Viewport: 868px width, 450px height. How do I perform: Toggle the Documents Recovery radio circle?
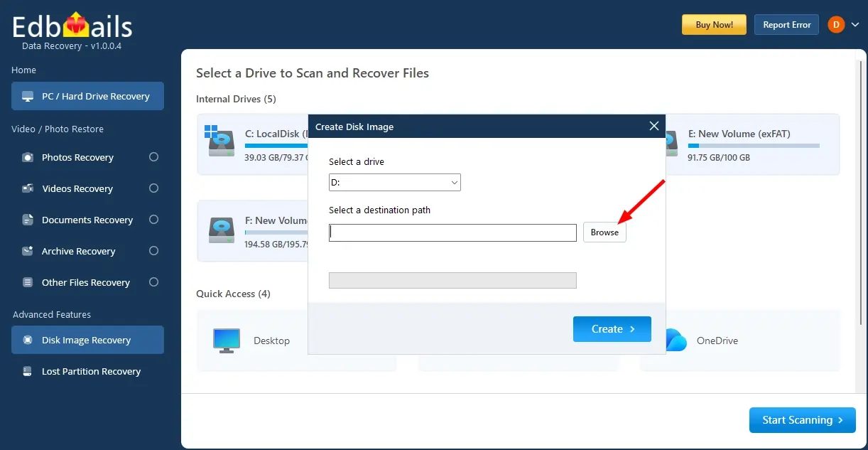point(153,220)
